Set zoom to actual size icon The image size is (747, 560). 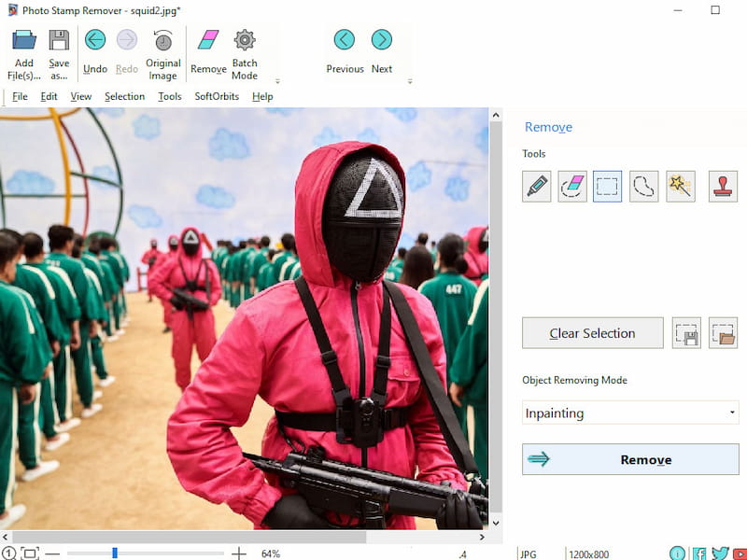pos(8,553)
